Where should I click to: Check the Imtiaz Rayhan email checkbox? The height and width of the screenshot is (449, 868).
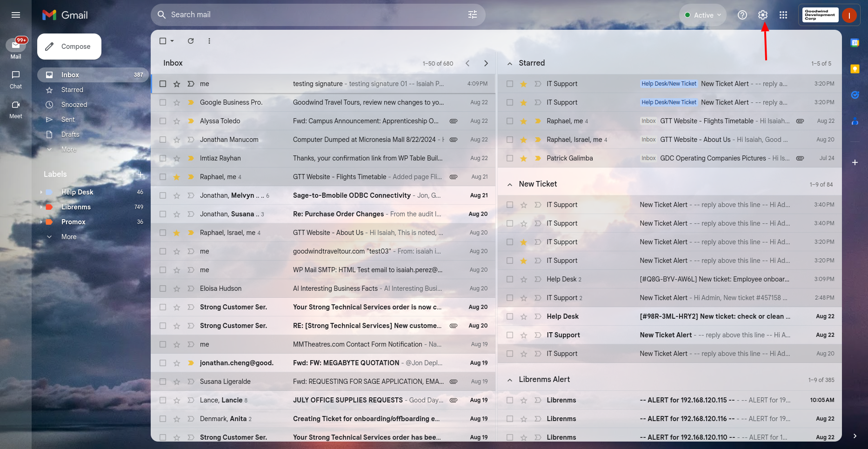[163, 158]
